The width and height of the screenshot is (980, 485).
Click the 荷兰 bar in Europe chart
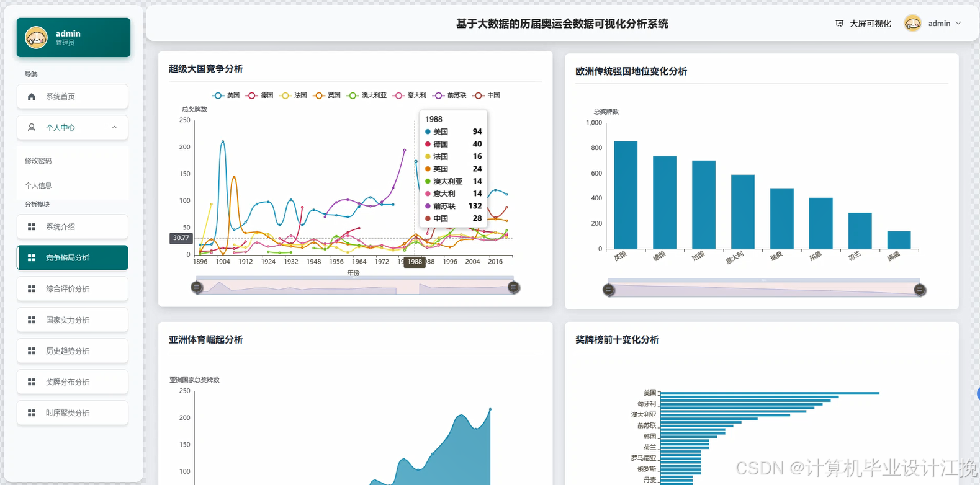(860, 231)
